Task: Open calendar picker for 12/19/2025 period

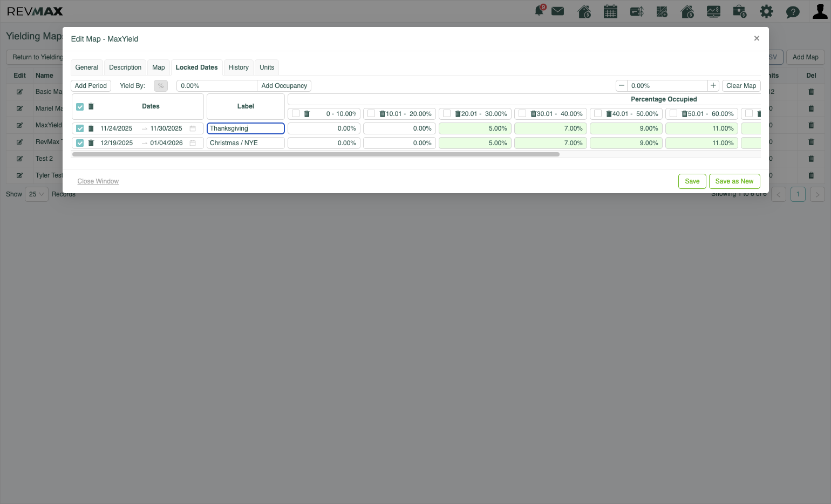Action: [193, 143]
